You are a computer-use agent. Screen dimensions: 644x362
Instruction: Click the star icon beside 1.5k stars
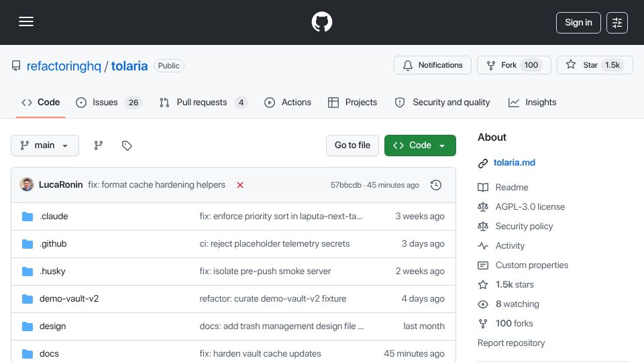[x=483, y=285]
